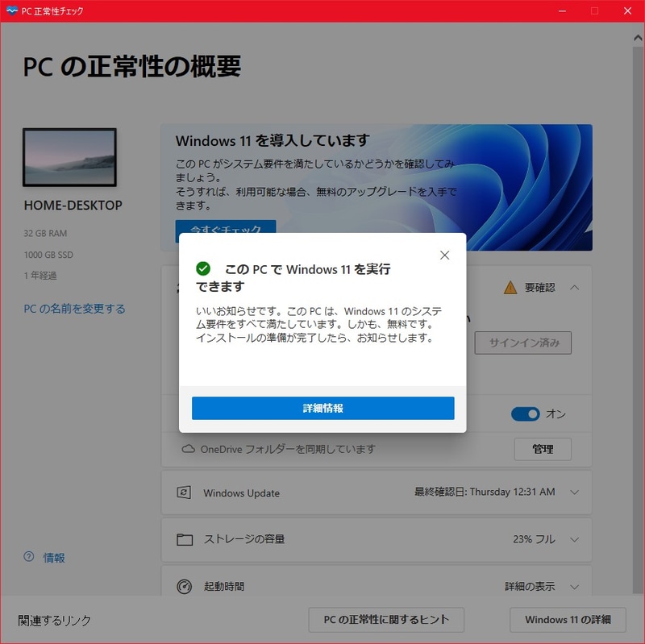Click the HOME-DESKTOP device thumbnail
The width and height of the screenshot is (645, 644).
[x=69, y=157]
